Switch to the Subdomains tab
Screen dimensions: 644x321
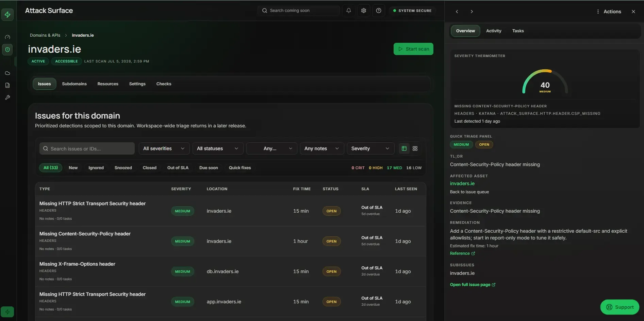(74, 84)
